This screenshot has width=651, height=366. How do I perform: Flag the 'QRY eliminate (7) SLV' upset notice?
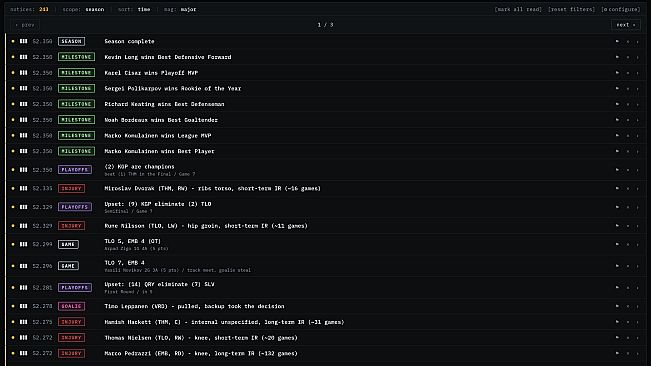(x=617, y=288)
